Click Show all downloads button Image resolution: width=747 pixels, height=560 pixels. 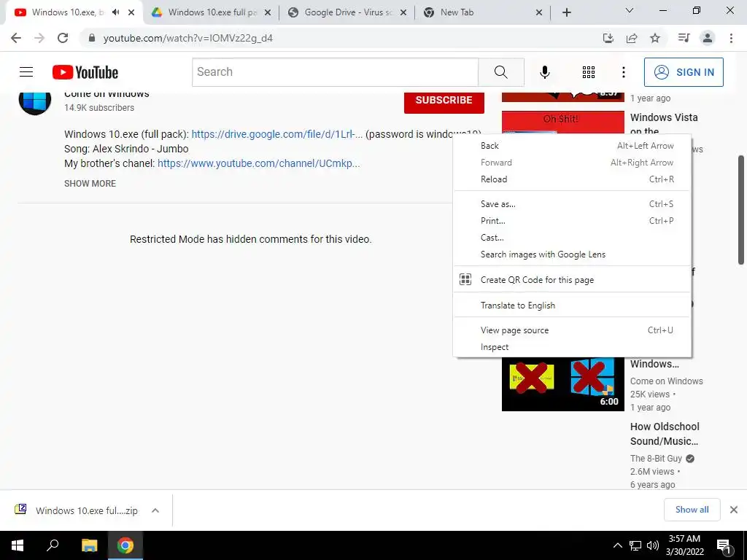point(692,510)
